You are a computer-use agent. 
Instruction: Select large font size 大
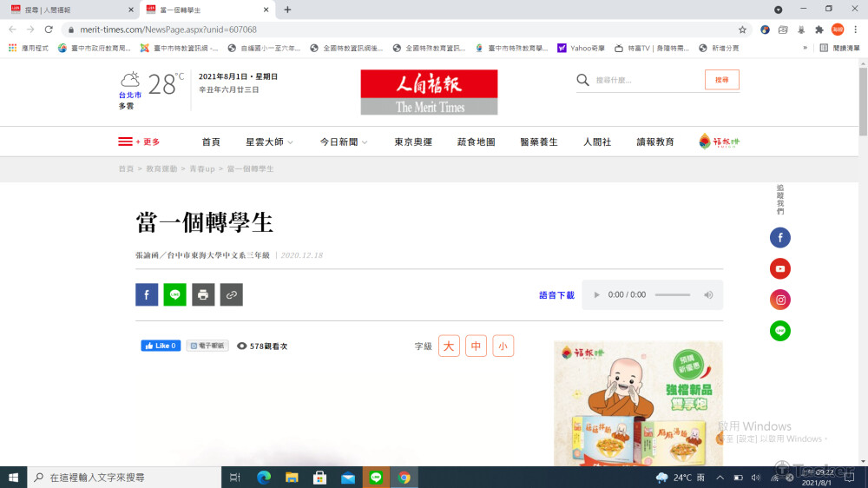point(449,346)
